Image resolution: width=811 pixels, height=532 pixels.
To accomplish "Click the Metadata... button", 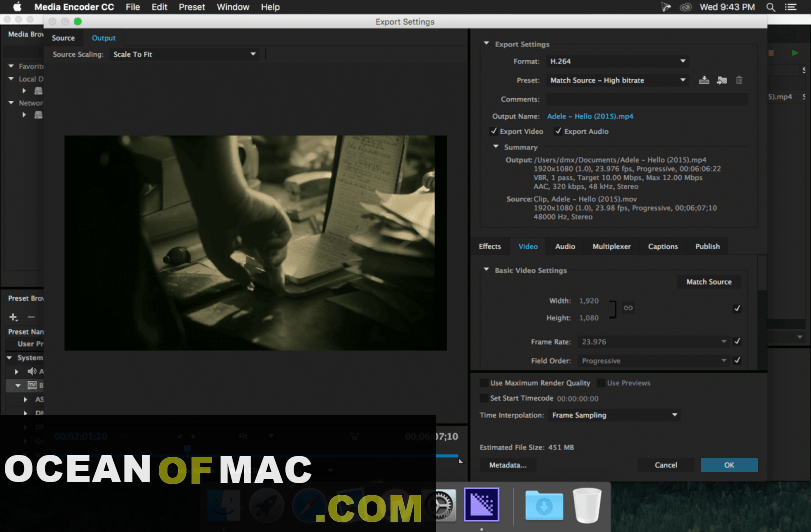I will tap(508, 465).
